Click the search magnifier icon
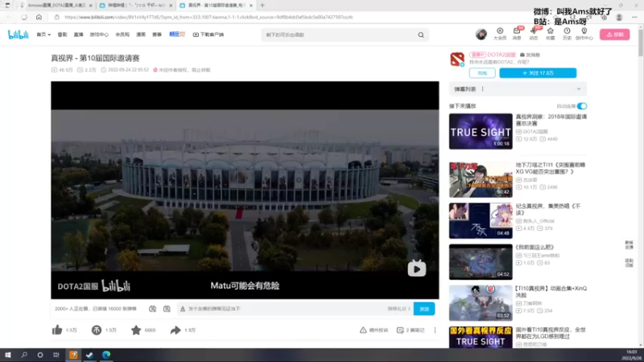 click(x=421, y=35)
